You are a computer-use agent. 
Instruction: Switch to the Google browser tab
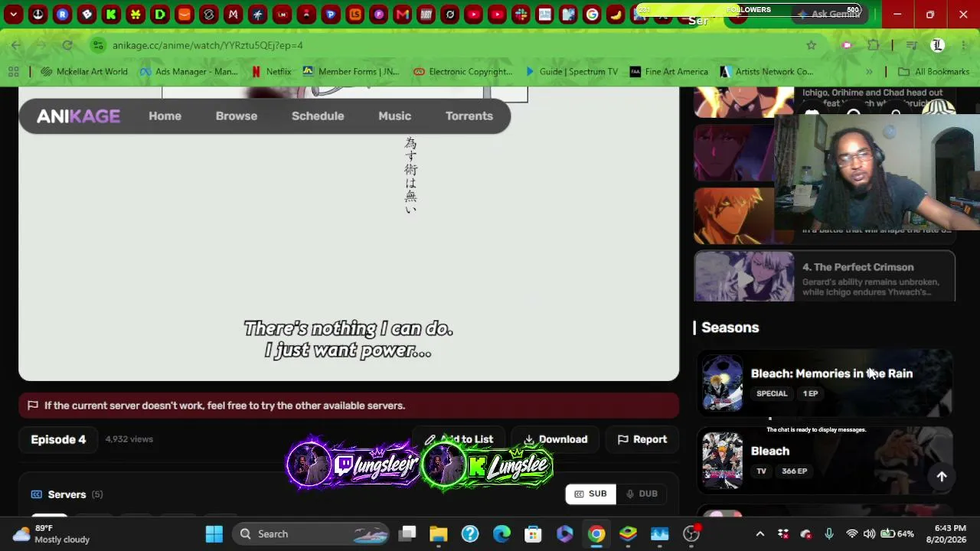coord(592,14)
